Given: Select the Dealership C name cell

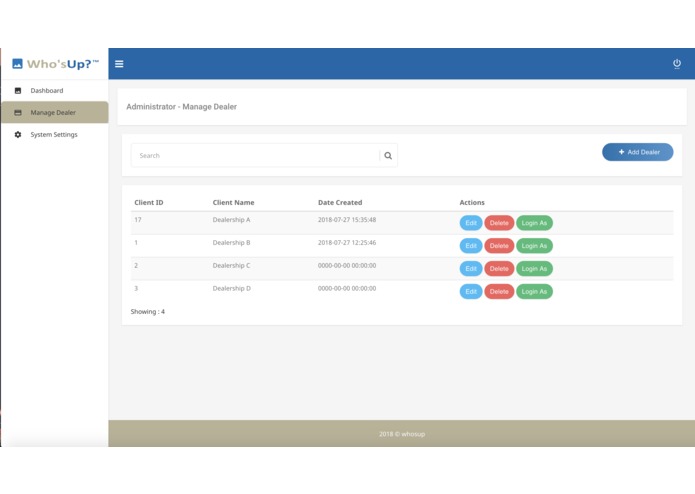Looking at the screenshot, I should point(231,265).
